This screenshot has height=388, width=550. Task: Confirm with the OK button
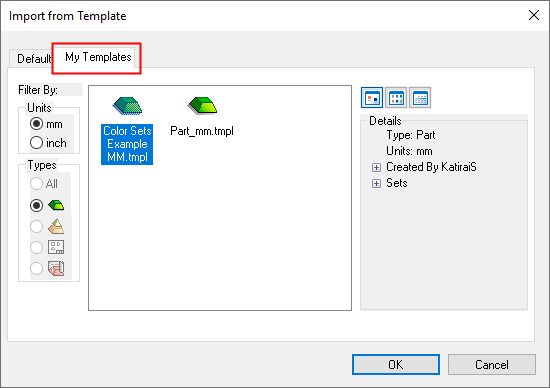pyautogui.click(x=396, y=364)
